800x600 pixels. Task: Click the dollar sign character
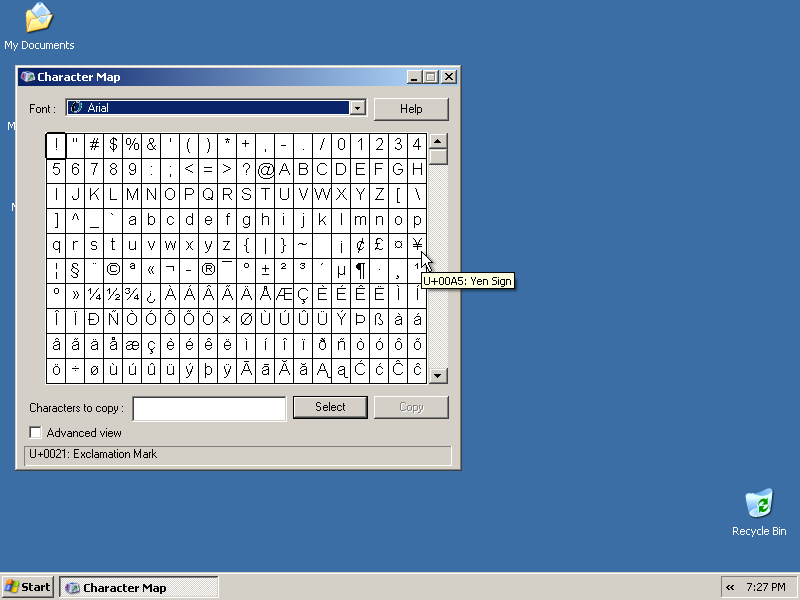coord(113,145)
